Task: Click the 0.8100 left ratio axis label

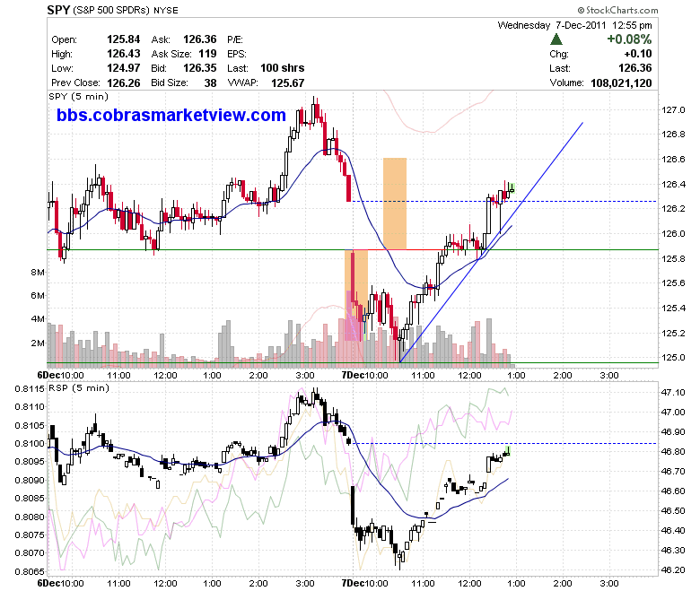Action: (30, 443)
